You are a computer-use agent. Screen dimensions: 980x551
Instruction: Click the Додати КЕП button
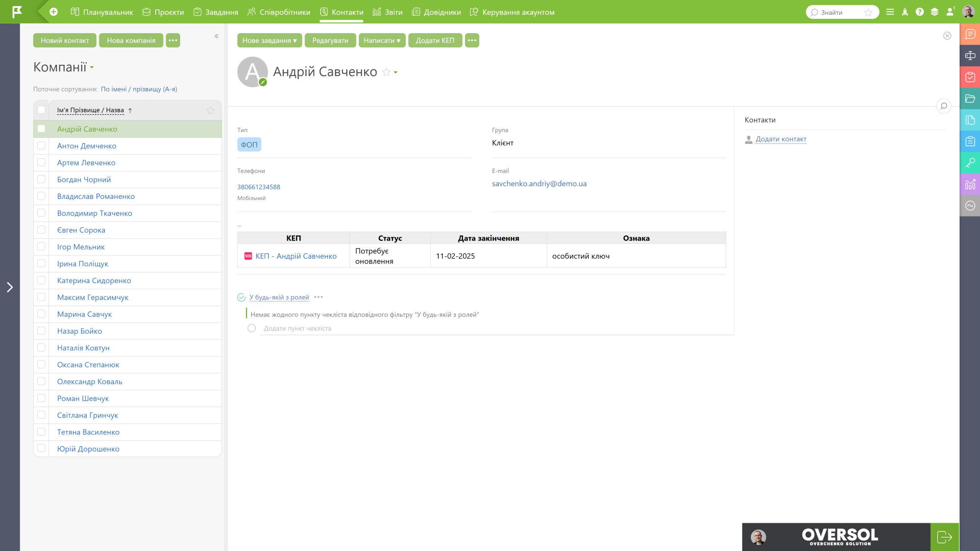click(435, 40)
